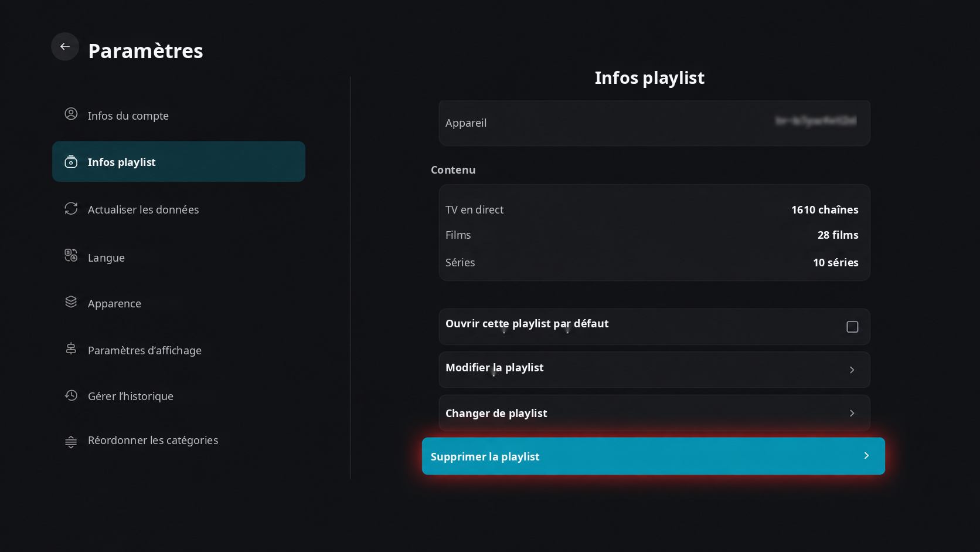Click the account icon beside Infos du compte
The image size is (980, 552).
[x=71, y=114]
